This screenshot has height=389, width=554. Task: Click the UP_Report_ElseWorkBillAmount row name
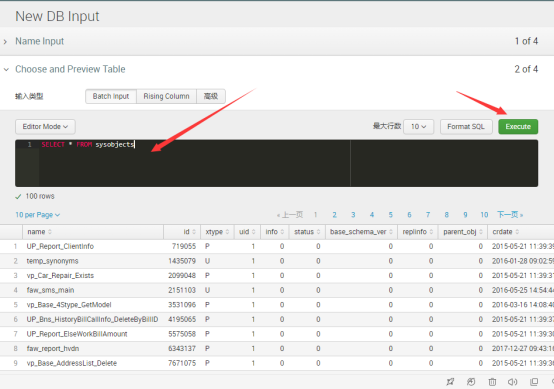pyautogui.click(x=77, y=334)
